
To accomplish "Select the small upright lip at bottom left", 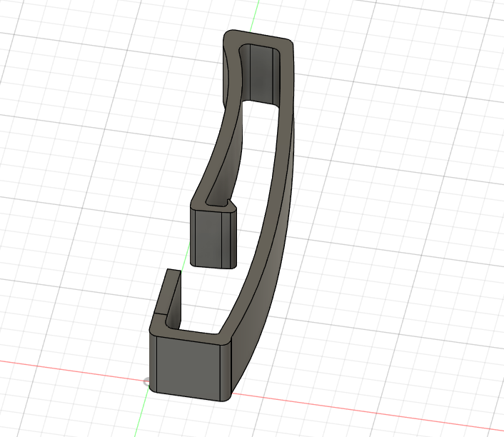I will coord(173,293).
